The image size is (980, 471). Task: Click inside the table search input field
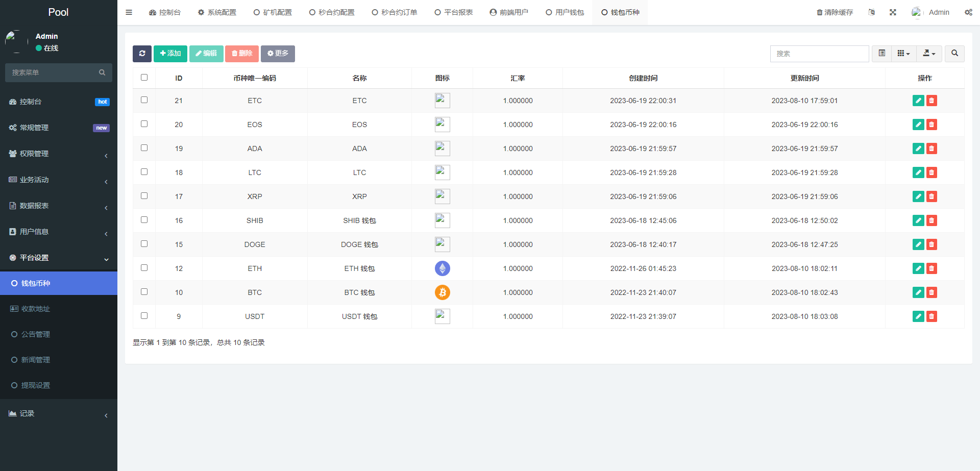pos(819,54)
